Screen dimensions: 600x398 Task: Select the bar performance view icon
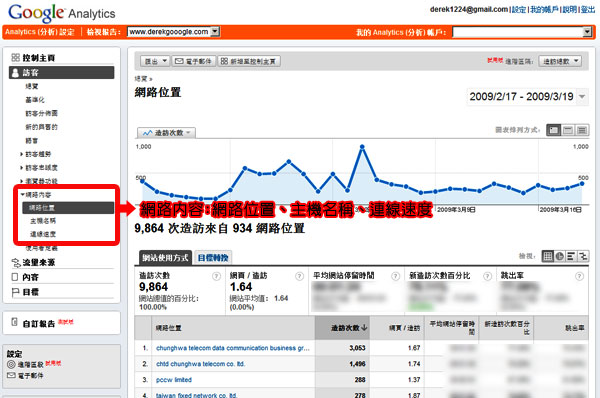coord(571,256)
